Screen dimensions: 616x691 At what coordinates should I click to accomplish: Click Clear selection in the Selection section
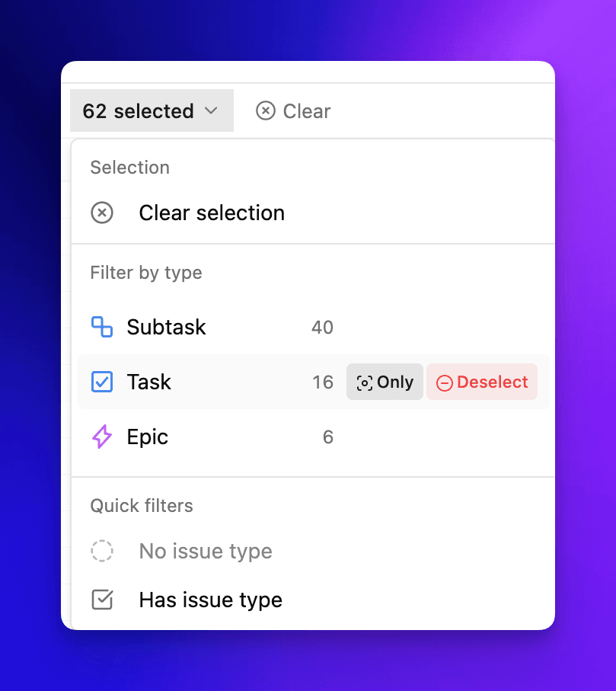(211, 213)
